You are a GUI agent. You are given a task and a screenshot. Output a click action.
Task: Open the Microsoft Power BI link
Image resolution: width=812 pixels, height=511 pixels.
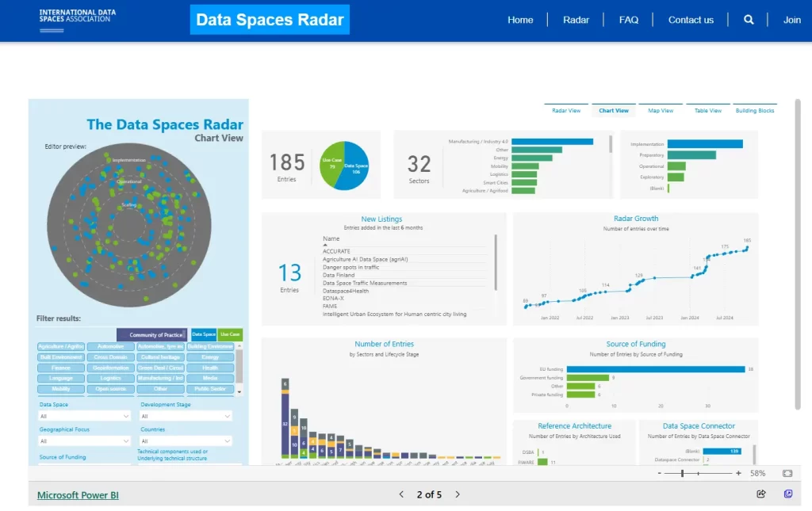pyautogui.click(x=78, y=495)
